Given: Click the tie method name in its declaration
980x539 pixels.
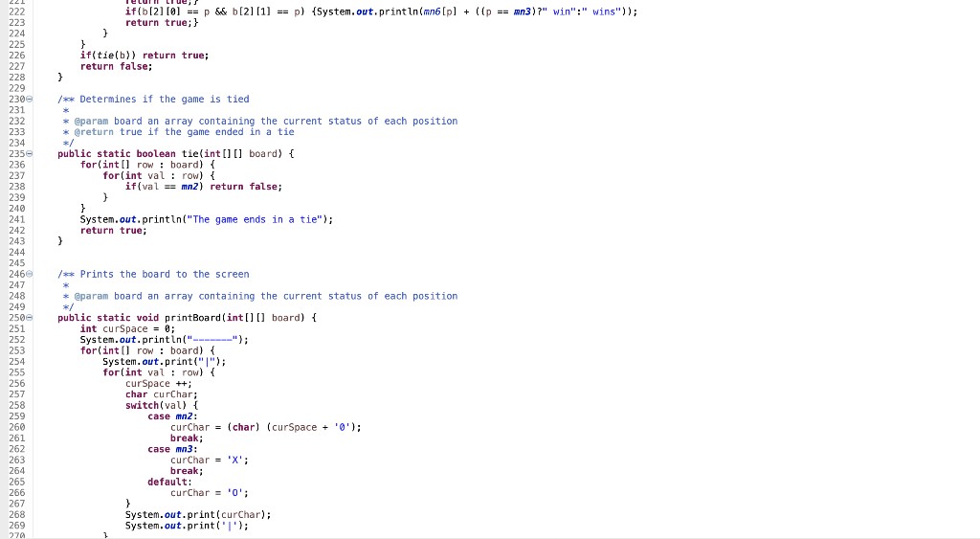Looking at the screenshot, I should 190,154.
